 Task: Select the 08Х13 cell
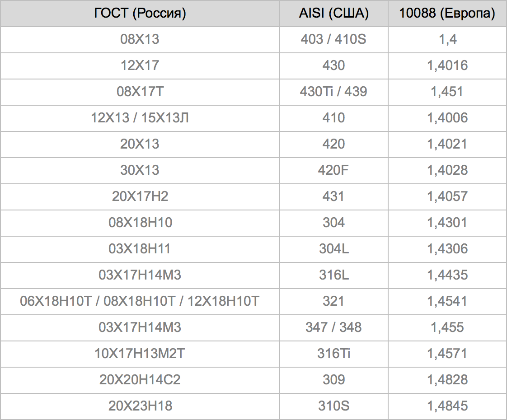(140, 39)
